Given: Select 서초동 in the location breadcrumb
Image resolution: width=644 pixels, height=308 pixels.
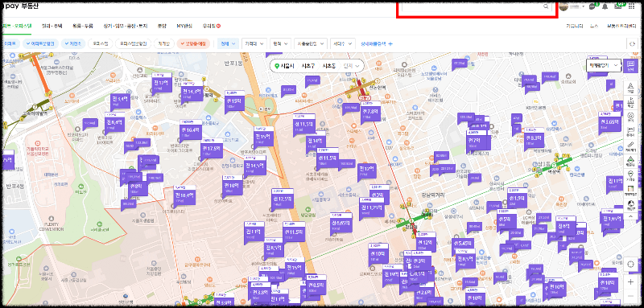Looking at the screenshot, I should point(328,66).
